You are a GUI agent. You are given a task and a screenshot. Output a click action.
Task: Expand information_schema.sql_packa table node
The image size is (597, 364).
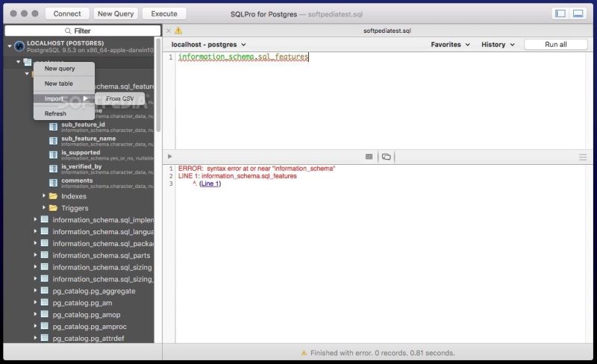tap(35, 243)
